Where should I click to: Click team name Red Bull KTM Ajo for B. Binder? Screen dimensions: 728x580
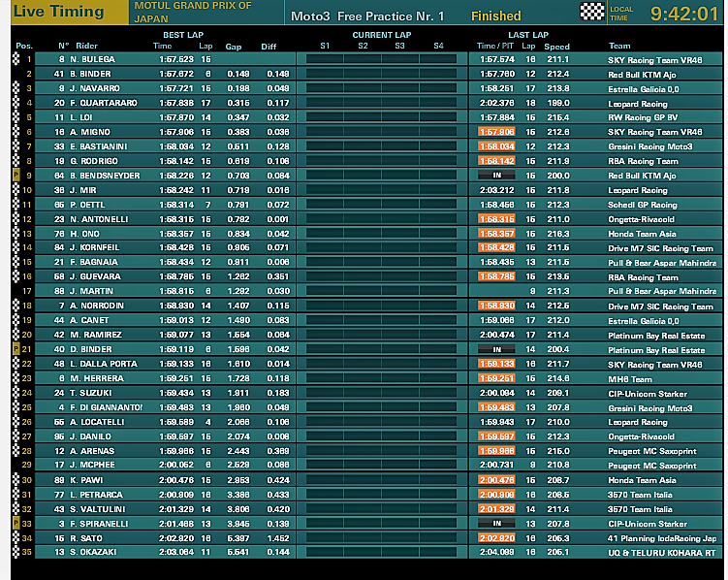[x=642, y=75]
